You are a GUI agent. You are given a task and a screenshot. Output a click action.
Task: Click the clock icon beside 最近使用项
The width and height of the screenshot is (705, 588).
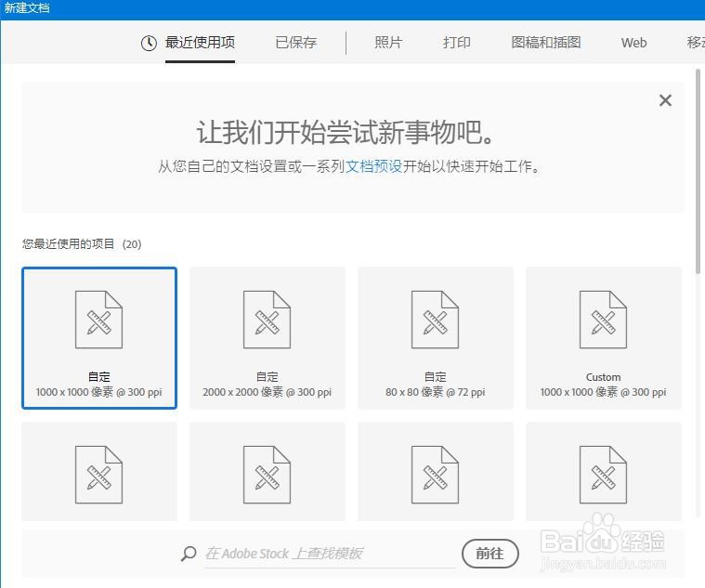pyautogui.click(x=149, y=43)
